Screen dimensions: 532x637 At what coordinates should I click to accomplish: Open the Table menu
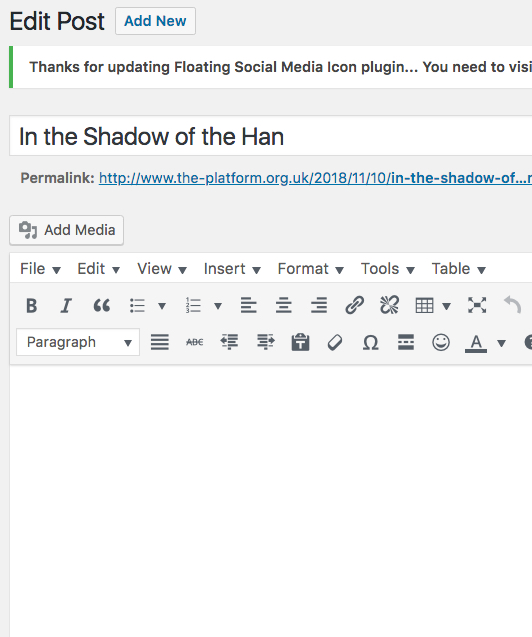pos(458,269)
